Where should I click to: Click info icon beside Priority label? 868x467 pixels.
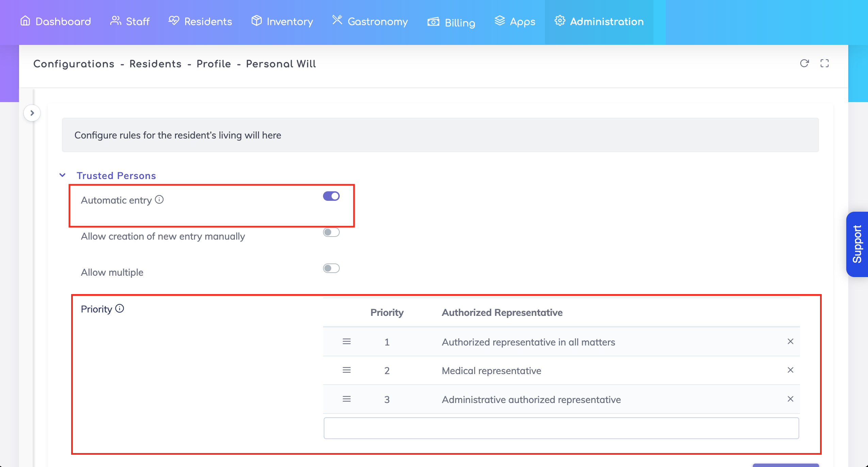(x=119, y=308)
